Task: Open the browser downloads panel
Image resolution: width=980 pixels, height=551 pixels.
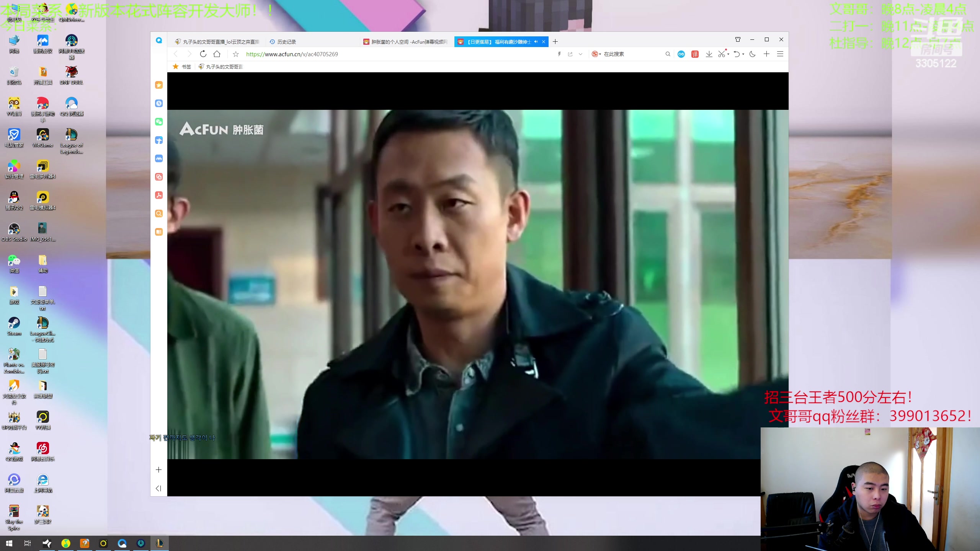Action: click(x=709, y=54)
